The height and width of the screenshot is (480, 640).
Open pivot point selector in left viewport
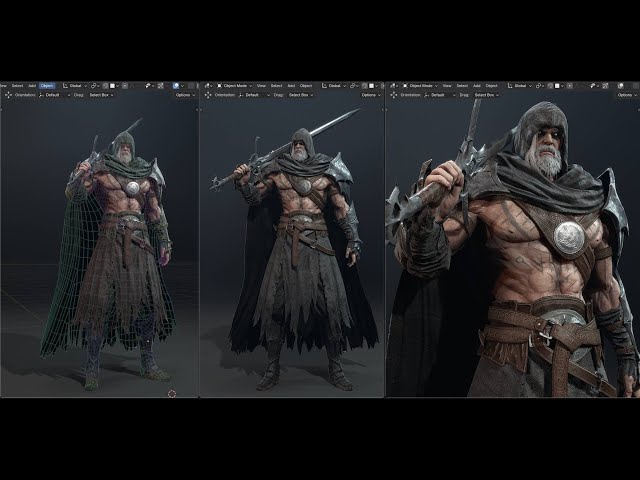pyautogui.click(x=95, y=86)
